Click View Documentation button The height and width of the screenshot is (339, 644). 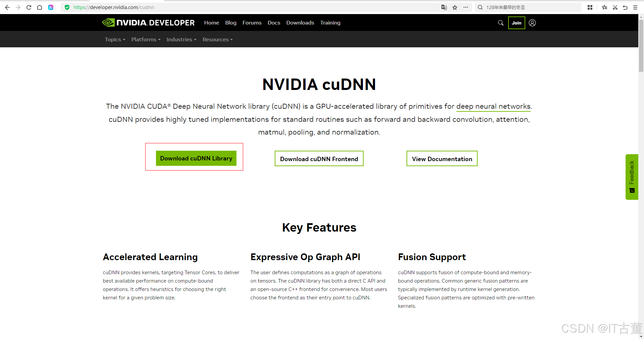[442, 159]
